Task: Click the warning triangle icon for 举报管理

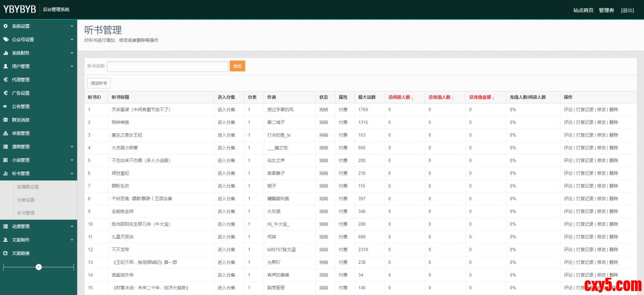Action: coord(6,133)
